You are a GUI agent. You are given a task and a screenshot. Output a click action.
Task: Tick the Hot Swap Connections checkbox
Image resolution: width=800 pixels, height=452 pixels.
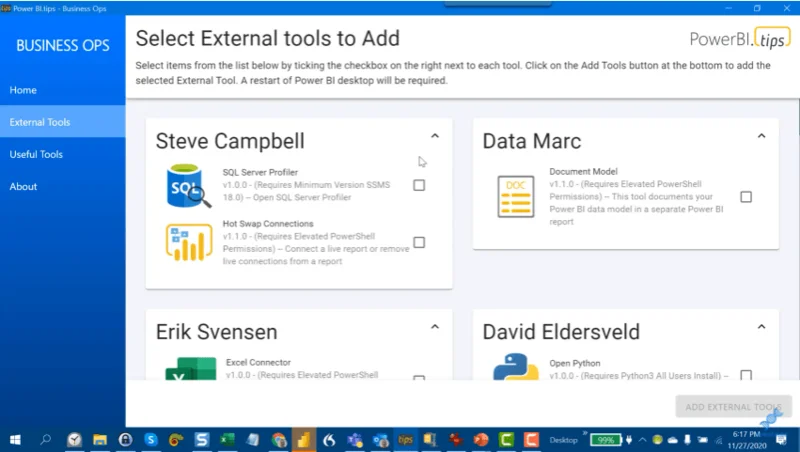coord(419,242)
